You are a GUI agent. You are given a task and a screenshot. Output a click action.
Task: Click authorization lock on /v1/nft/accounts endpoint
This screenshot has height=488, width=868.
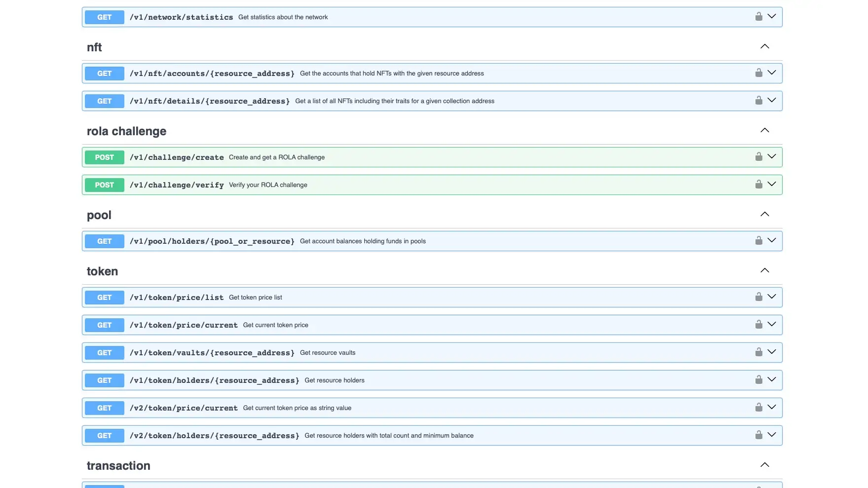(758, 73)
